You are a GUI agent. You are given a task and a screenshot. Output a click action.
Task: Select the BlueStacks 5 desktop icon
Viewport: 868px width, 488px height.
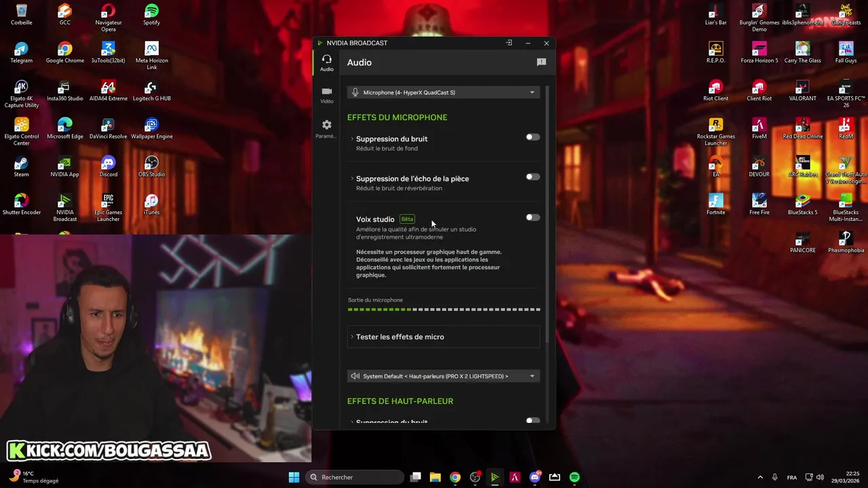tap(803, 205)
